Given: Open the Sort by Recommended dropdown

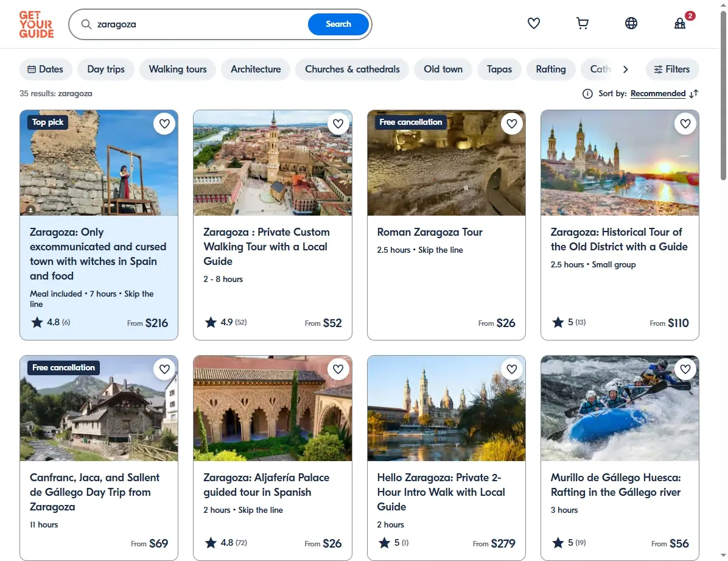Looking at the screenshot, I should (658, 94).
